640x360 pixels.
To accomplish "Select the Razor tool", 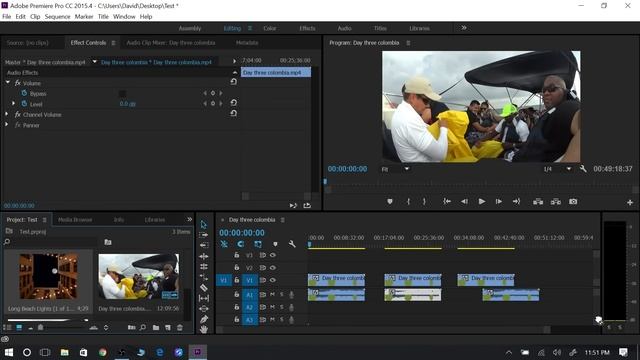I will tap(204, 288).
